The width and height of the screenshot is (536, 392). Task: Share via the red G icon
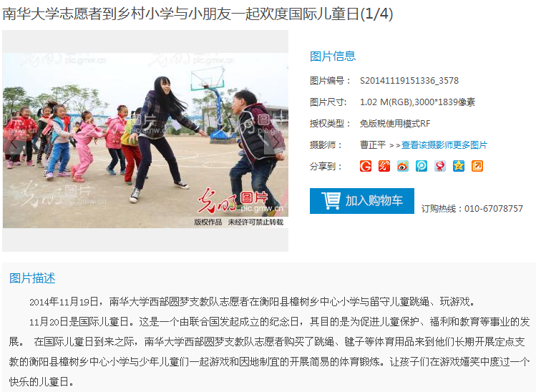point(366,166)
